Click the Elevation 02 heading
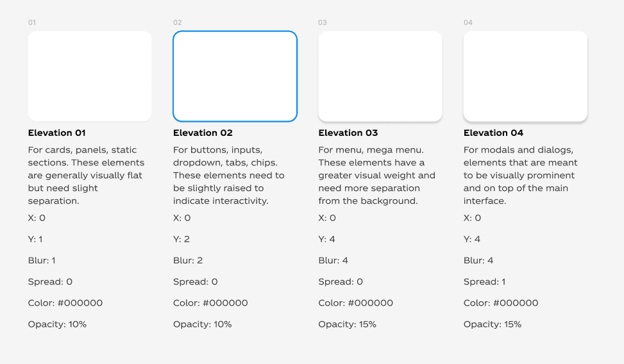Viewport: 624px width, 364px height. (203, 133)
